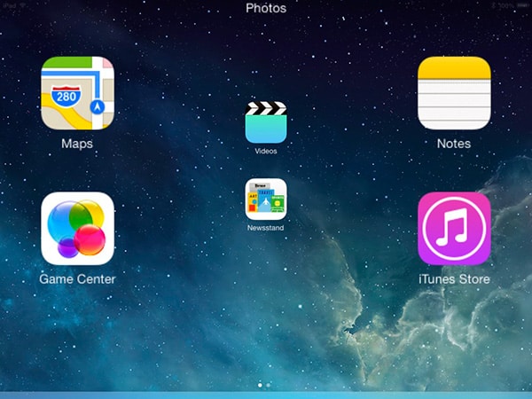Screen dimensions: 532x399
Task: Launch the Notes app
Action: coord(454,93)
